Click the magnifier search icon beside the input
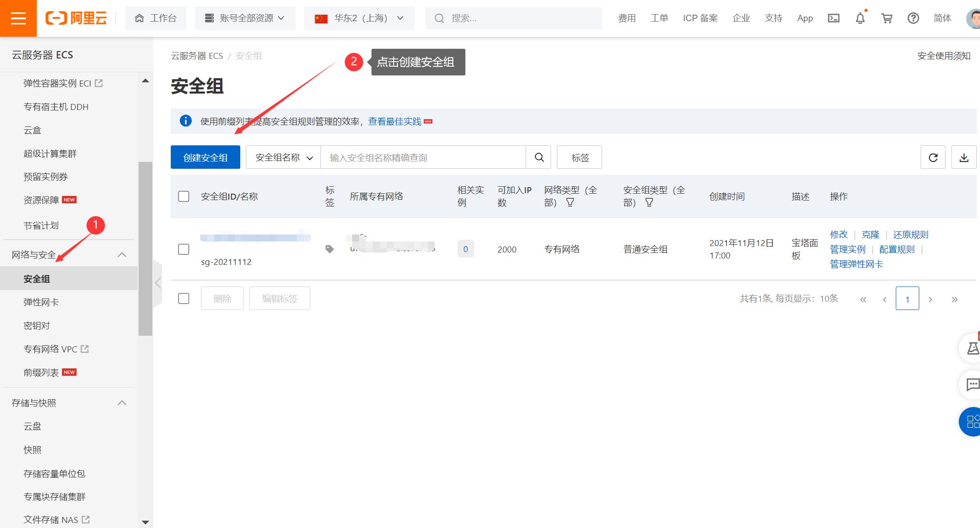 539,157
